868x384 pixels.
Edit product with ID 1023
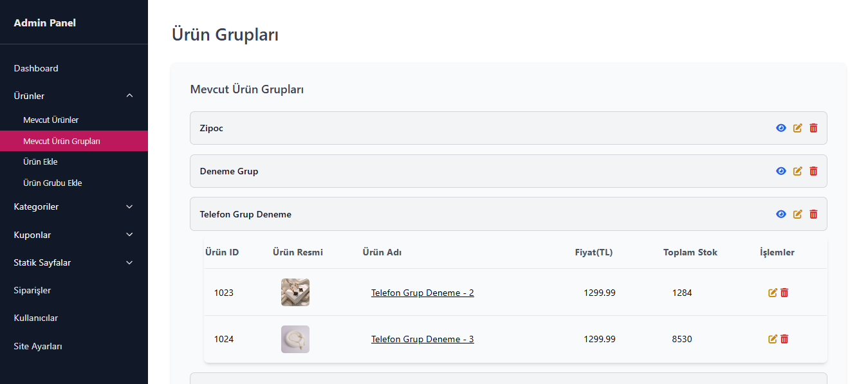point(773,293)
